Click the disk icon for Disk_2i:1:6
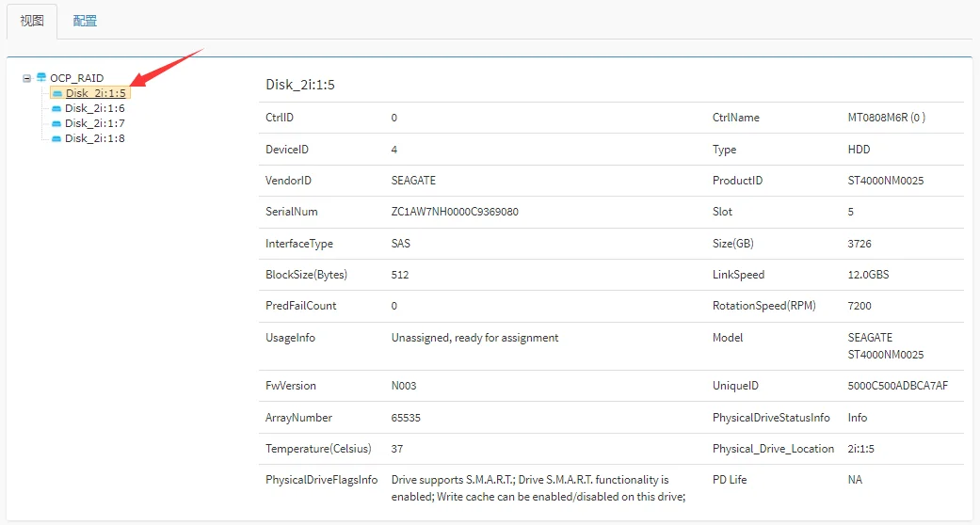Viewport: 980px width, 525px height. coord(56,109)
